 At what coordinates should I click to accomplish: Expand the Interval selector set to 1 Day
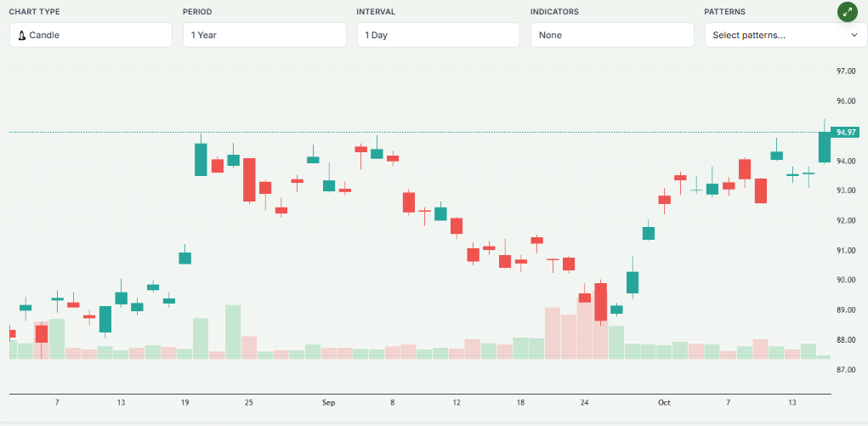tap(438, 36)
